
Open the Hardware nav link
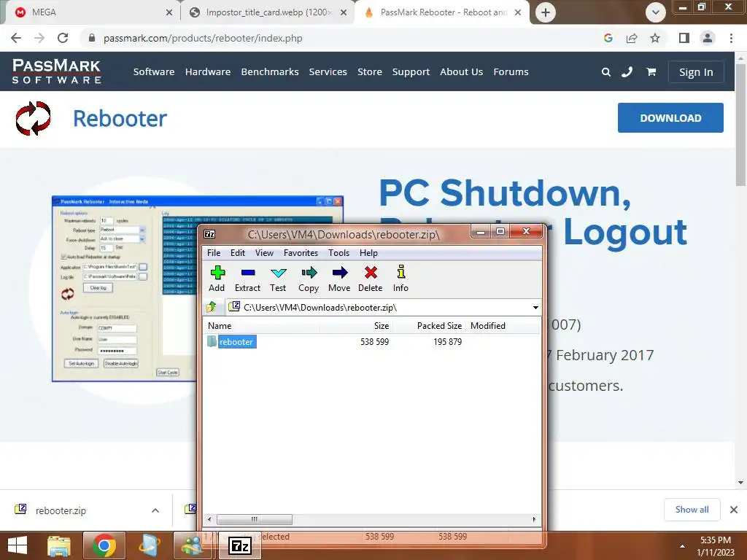click(x=208, y=72)
